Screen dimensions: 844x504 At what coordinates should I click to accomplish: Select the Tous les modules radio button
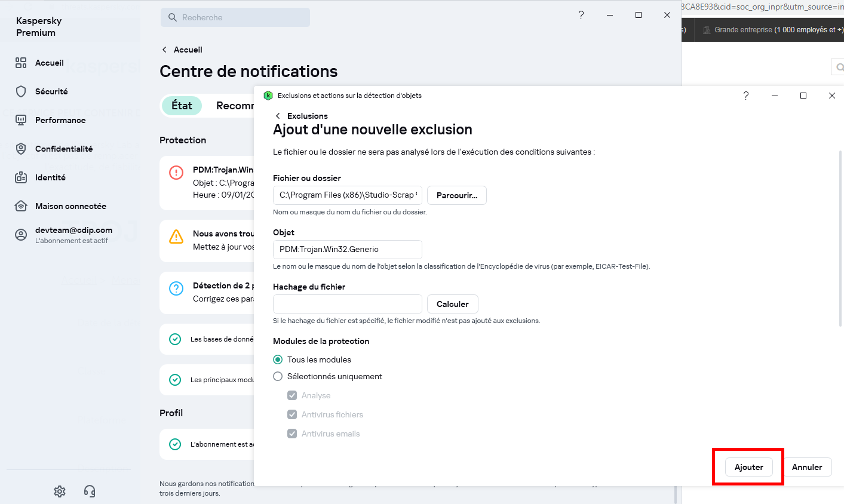click(x=278, y=359)
